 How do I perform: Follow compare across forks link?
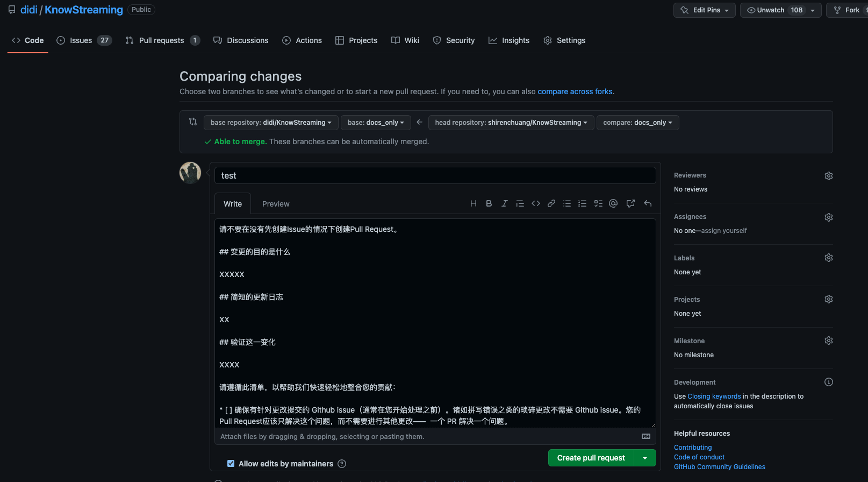click(x=575, y=91)
